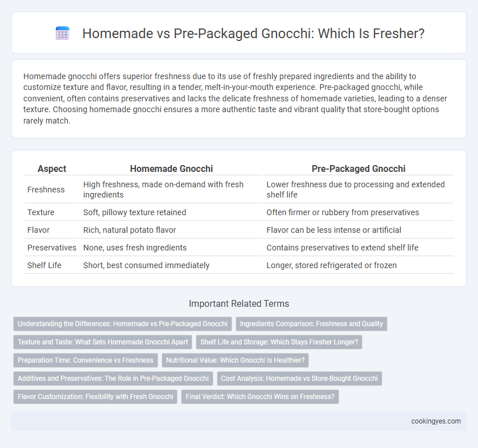Viewport: 478px width, 448px height.
Task: Select 'Additives and Preservatives' related term
Action: tap(113, 379)
